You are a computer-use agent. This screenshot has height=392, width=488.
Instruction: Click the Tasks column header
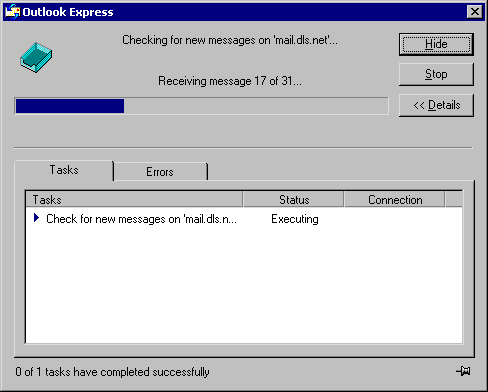pos(134,200)
